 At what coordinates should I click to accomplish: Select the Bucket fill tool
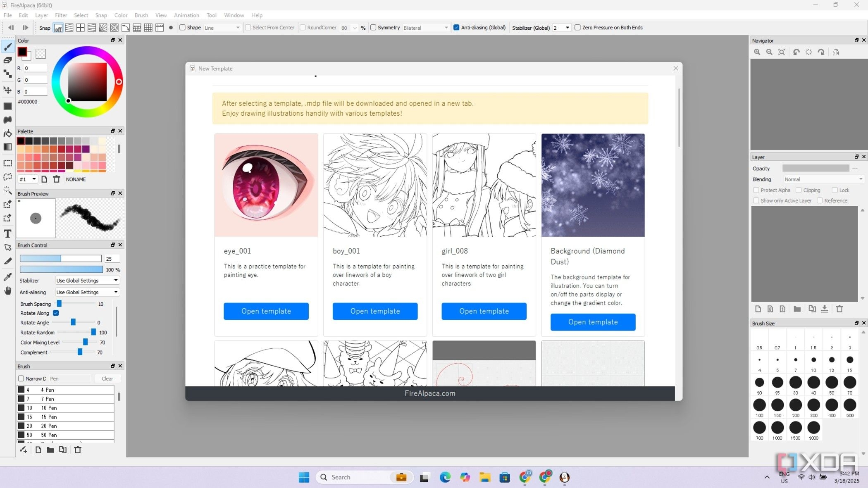point(7,133)
